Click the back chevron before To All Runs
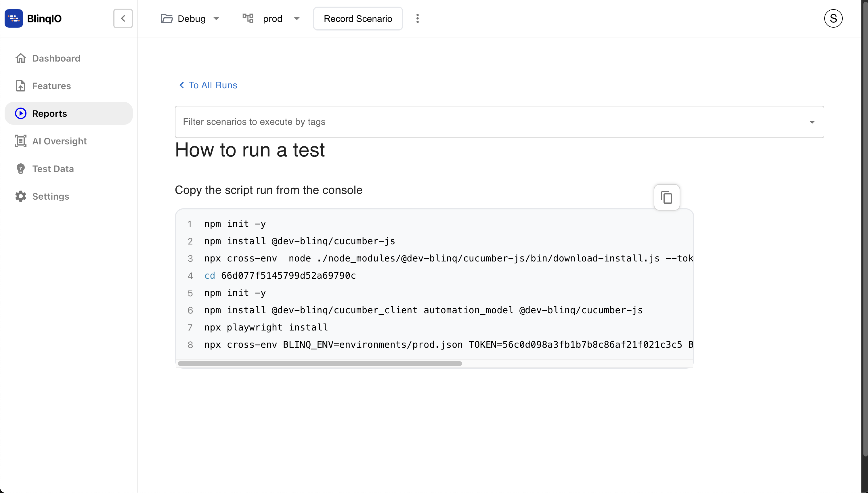The image size is (868, 493). pos(182,85)
